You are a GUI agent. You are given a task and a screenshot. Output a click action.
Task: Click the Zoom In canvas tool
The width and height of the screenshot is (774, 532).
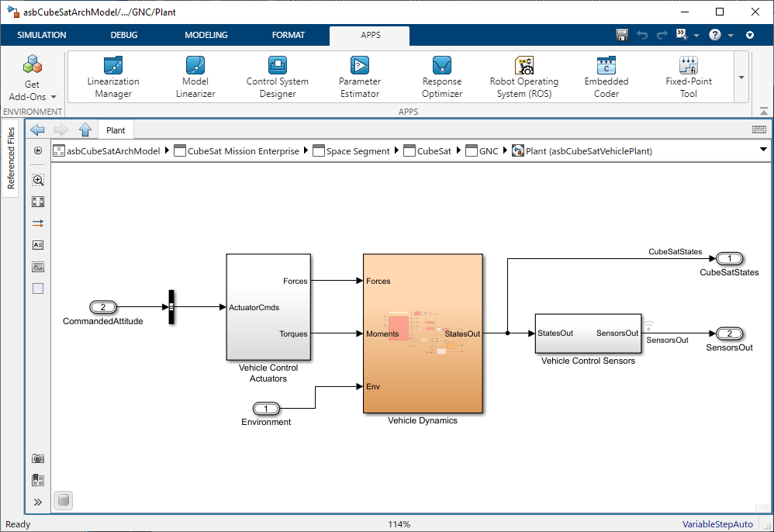click(x=38, y=180)
